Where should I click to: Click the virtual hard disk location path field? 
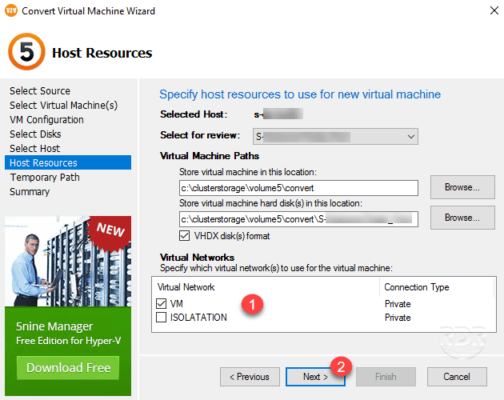[299, 219]
